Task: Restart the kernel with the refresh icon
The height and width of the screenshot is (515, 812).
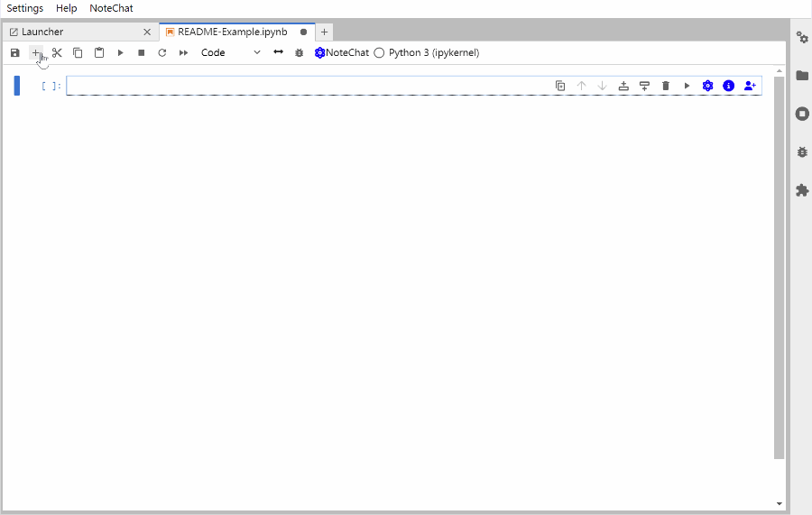Action: [x=162, y=53]
